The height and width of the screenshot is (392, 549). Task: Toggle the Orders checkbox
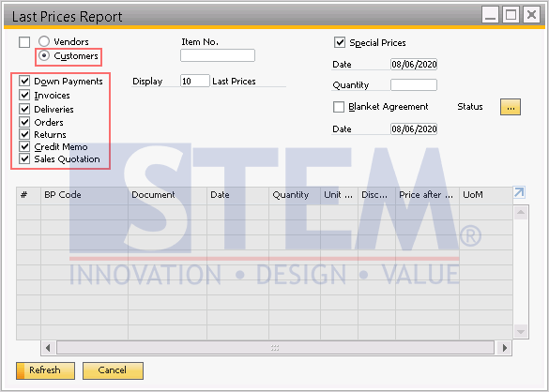coord(24,122)
